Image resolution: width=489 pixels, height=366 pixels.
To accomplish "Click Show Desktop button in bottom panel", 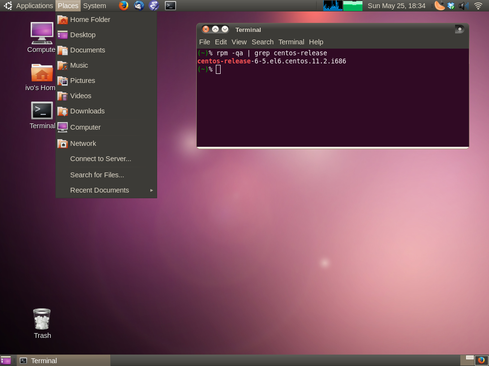I will 6,360.
